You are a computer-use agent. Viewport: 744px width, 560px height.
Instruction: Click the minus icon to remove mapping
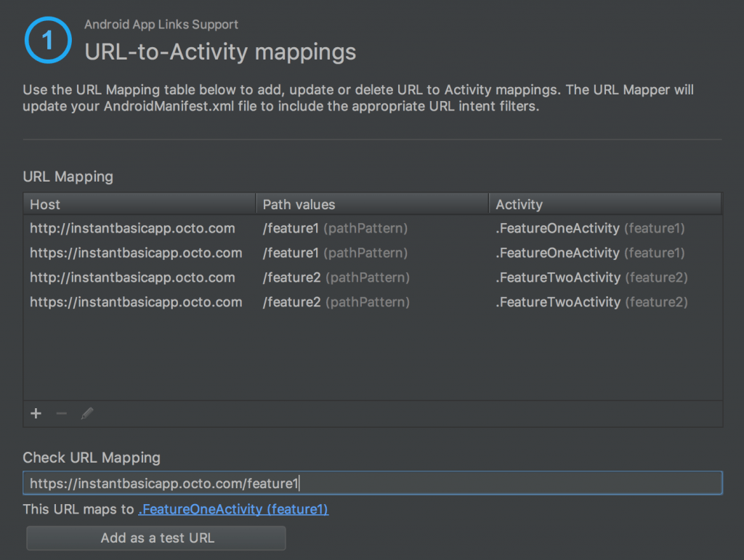click(61, 413)
